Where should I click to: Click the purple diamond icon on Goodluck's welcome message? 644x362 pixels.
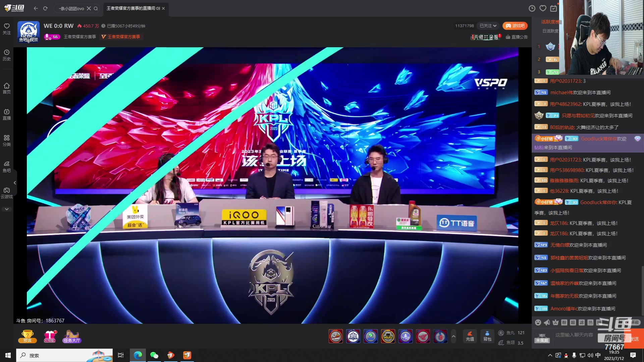pos(637,139)
